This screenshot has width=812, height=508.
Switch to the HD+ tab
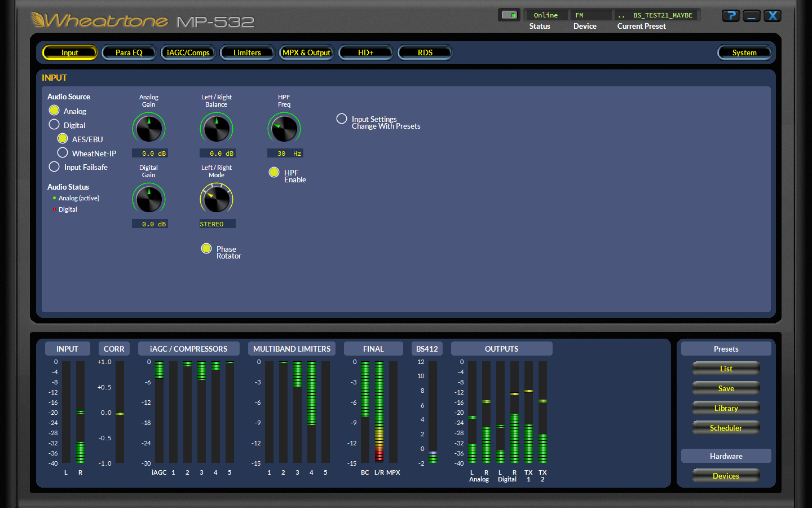point(366,52)
